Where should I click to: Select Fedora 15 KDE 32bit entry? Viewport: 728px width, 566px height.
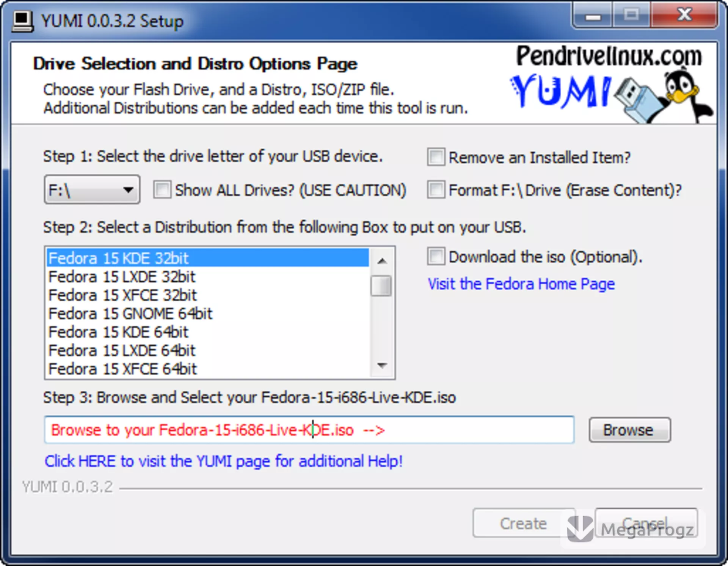coord(208,258)
